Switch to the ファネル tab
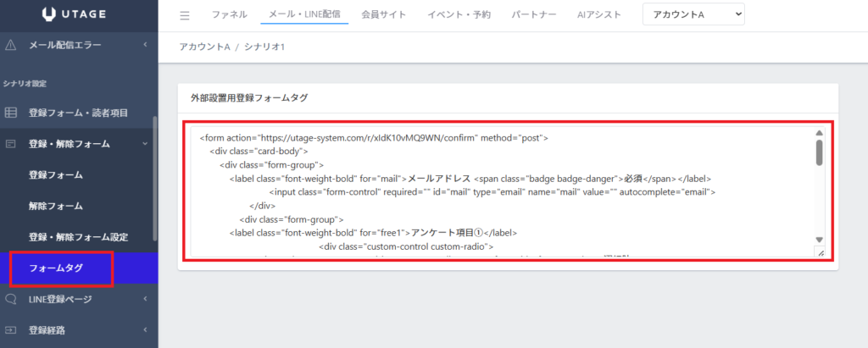The width and height of the screenshot is (868, 348). pos(229,14)
